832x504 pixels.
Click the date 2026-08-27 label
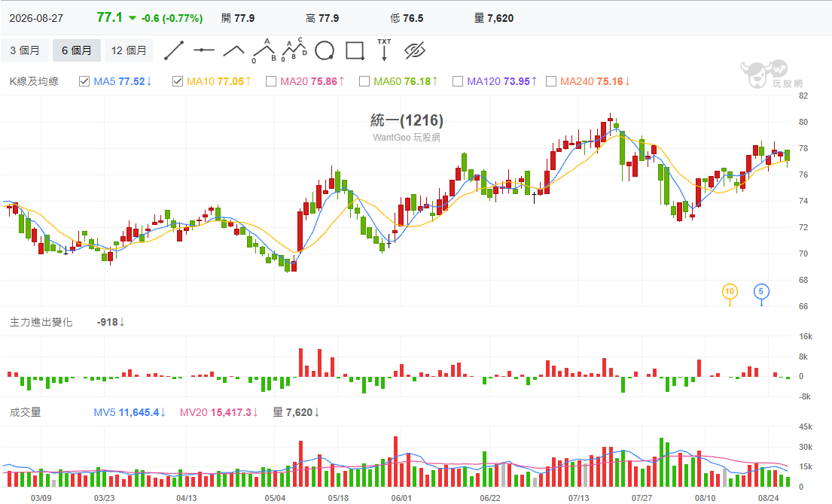tap(36, 18)
